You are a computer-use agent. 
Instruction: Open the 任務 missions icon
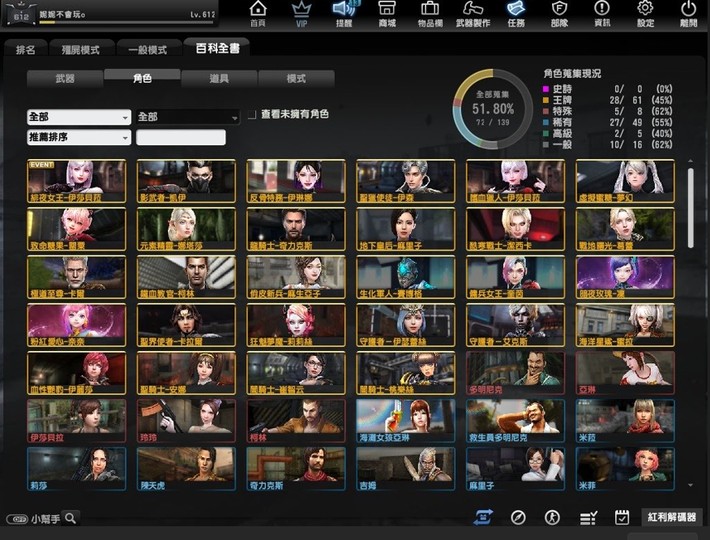click(516, 14)
